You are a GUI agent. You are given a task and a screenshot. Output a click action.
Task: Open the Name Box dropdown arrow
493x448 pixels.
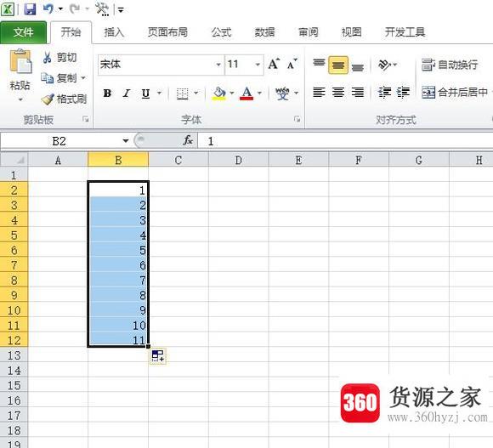(126, 141)
